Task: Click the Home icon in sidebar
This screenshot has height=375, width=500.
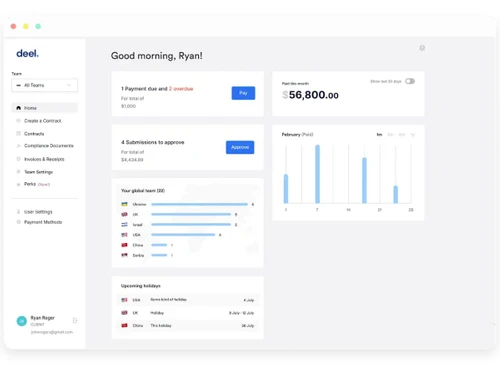Action: pos(19,108)
